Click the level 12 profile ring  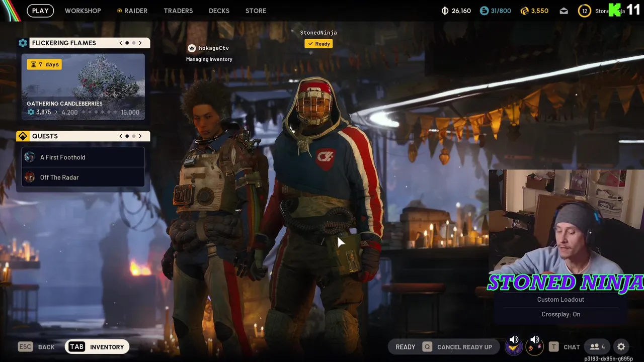coord(584,11)
